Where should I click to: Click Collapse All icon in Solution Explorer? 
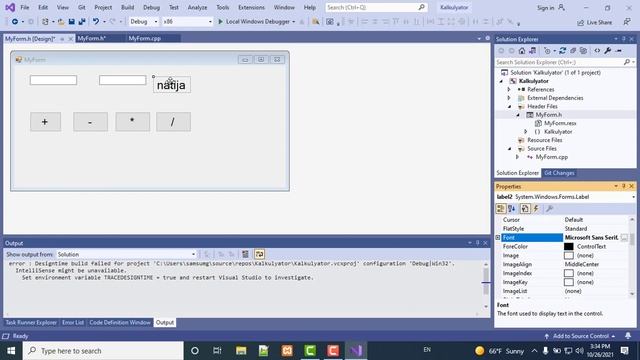[573, 51]
